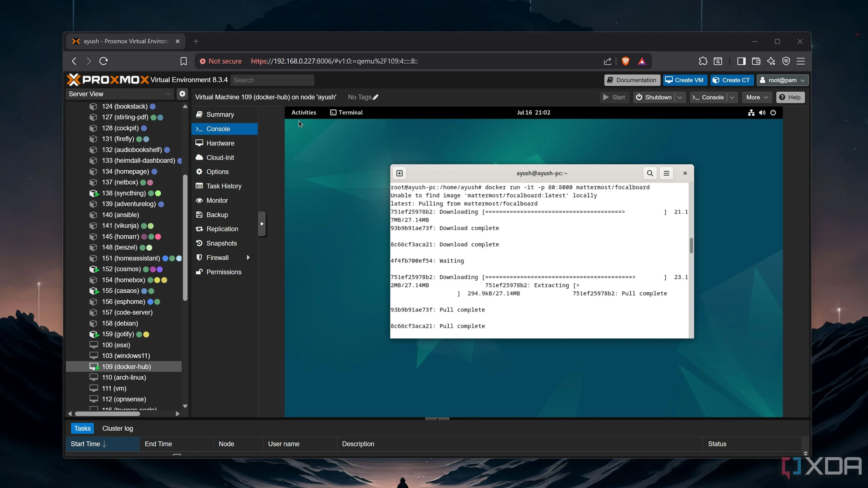Open Task History for this VM
The width and height of the screenshot is (868, 488).
coord(224,186)
